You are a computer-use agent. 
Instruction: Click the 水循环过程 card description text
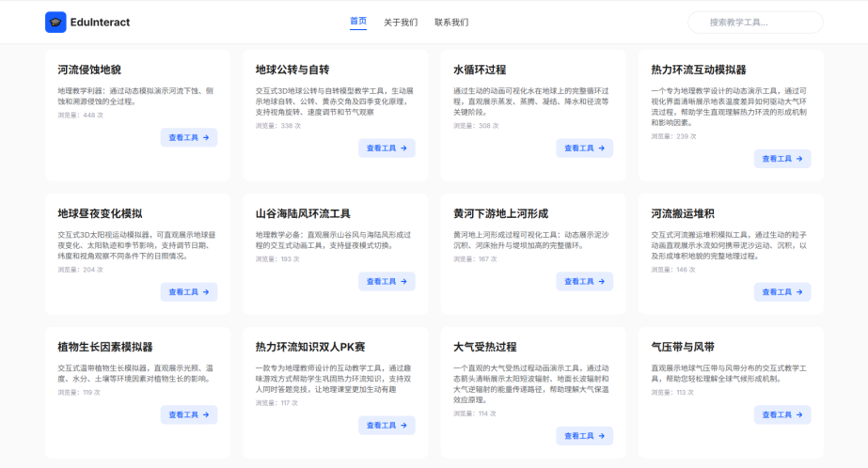pyautogui.click(x=531, y=101)
